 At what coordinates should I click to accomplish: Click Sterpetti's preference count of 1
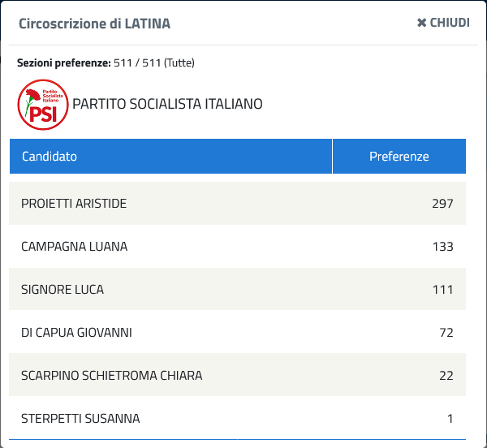point(450,419)
